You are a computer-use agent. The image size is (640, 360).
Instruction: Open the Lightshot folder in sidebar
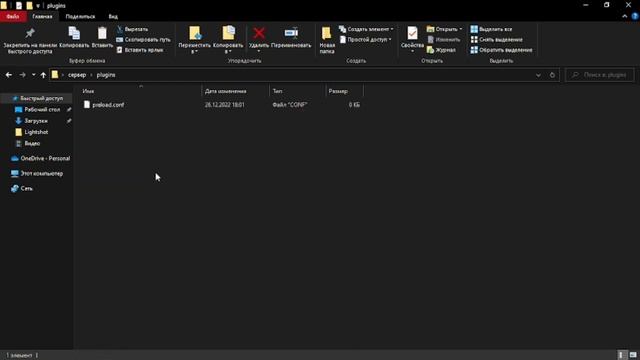click(36, 132)
